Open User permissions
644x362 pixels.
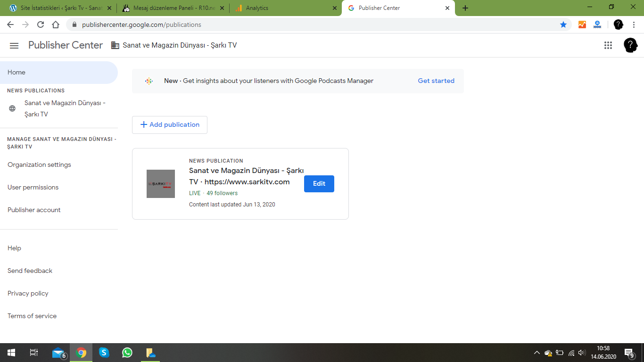[33, 188]
